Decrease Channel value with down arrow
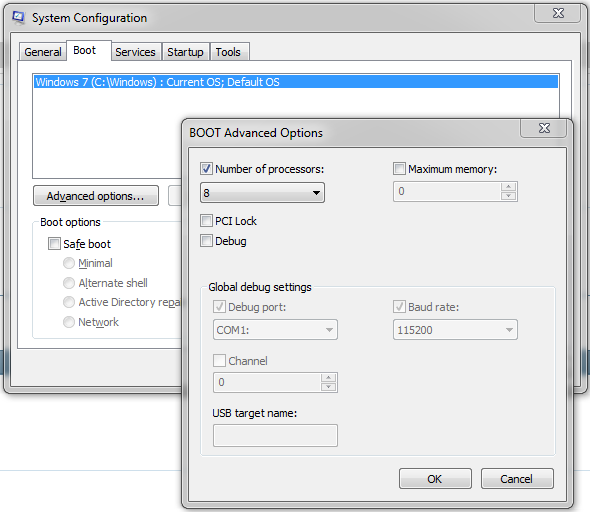The width and height of the screenshot is (590, 512). pos(328,387)
